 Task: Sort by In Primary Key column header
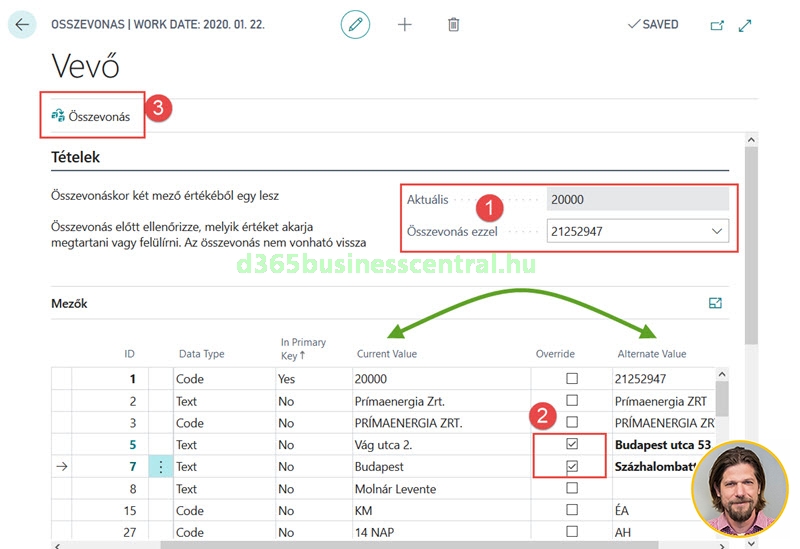303,348
